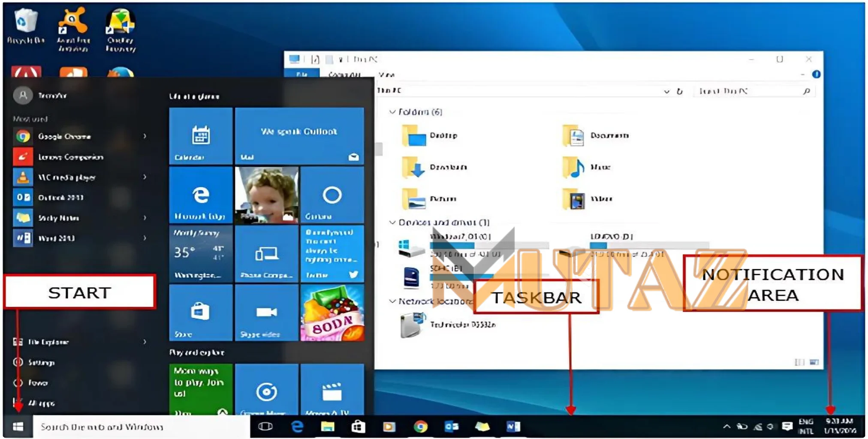Image resolution: width=868 pixels, height=439 pixels.
Task: Expand VLC media player jump list arrow
Action: click(x=145, y=177)
